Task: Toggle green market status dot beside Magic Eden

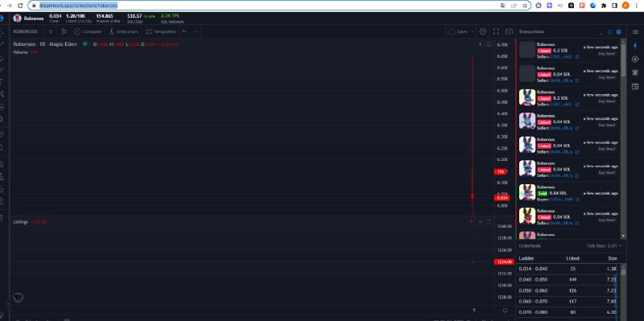Action: (85, 44)
